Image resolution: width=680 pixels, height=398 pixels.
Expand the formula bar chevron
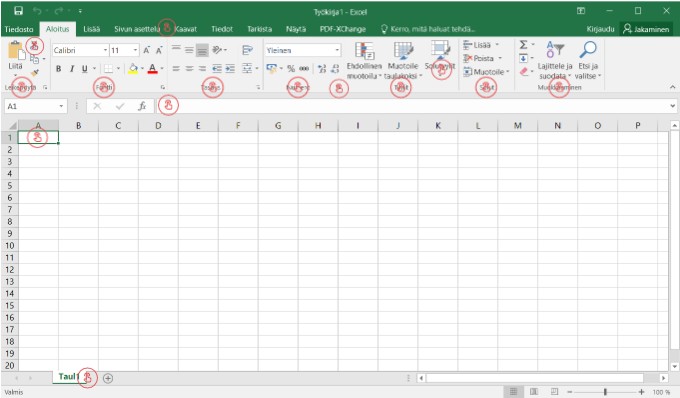pos(672,106)
